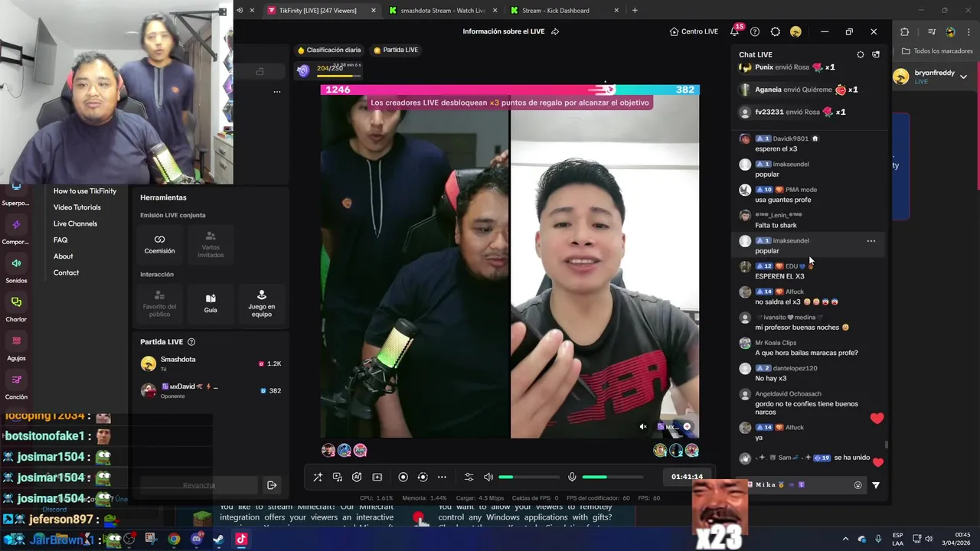980x551 pixels.
Task: Open Contact menu item
Action: [66, 272]
